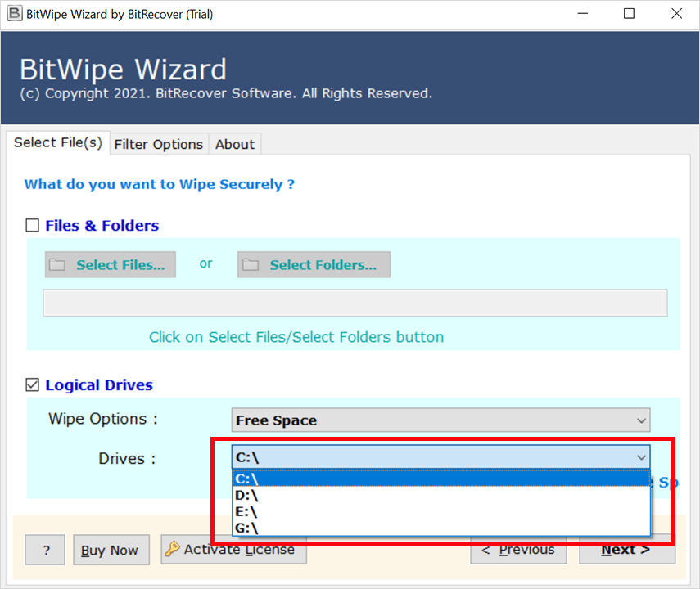The height and width of the screenshot is (589, 700).
Task: Click the folder icon on Select Files button
Action: coord(57,264)
